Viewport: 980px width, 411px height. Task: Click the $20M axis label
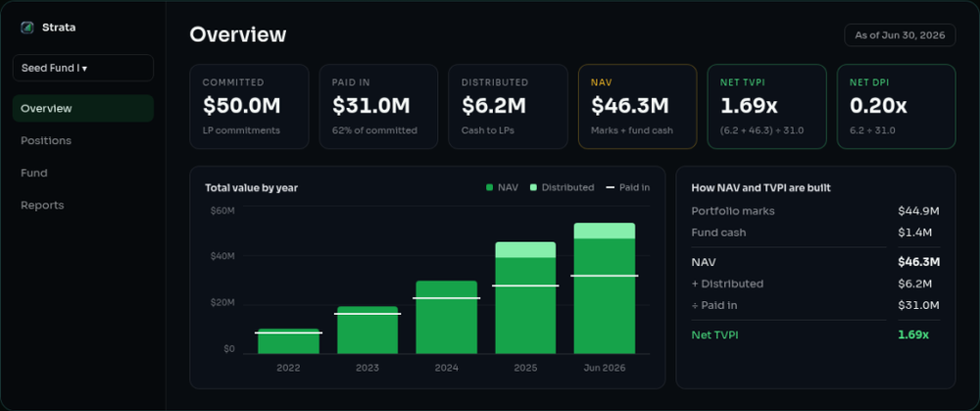pyautogui.click(x=223, y=303)
